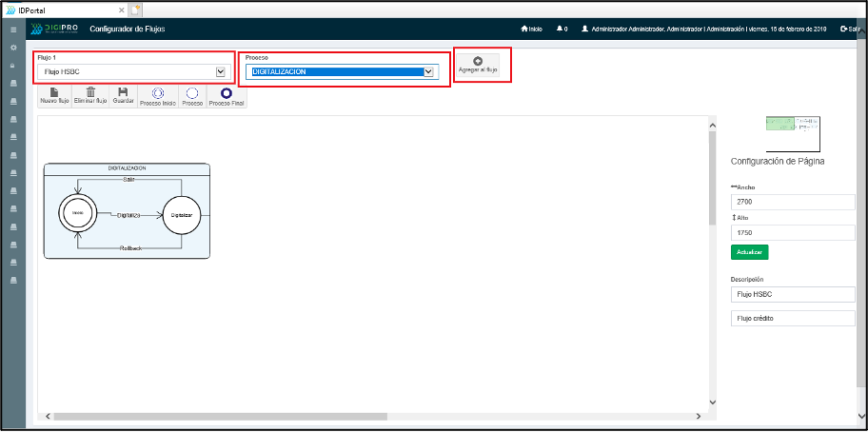Click the Nuevo flujo toolbar icon
Viewport: 868px width, 432px height.
54,94
